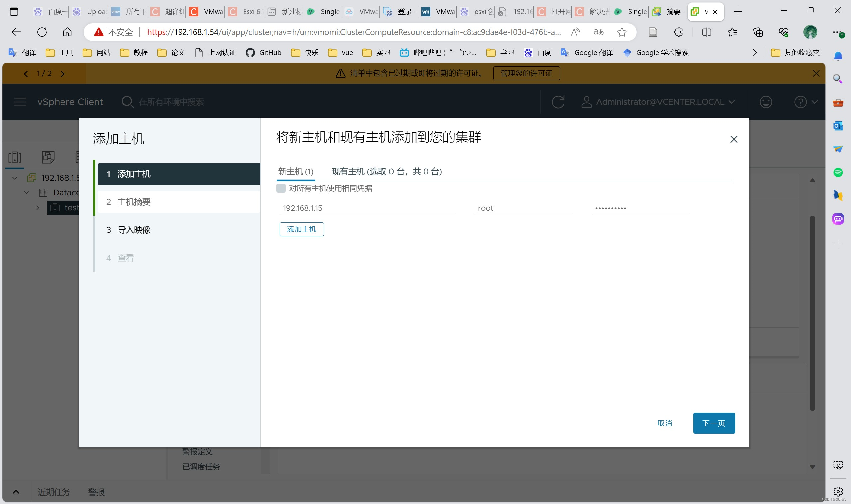This screenshot has height=504, width=851.
Task: Open the help question-mark dropdown
Action: [x=805, y=102]
